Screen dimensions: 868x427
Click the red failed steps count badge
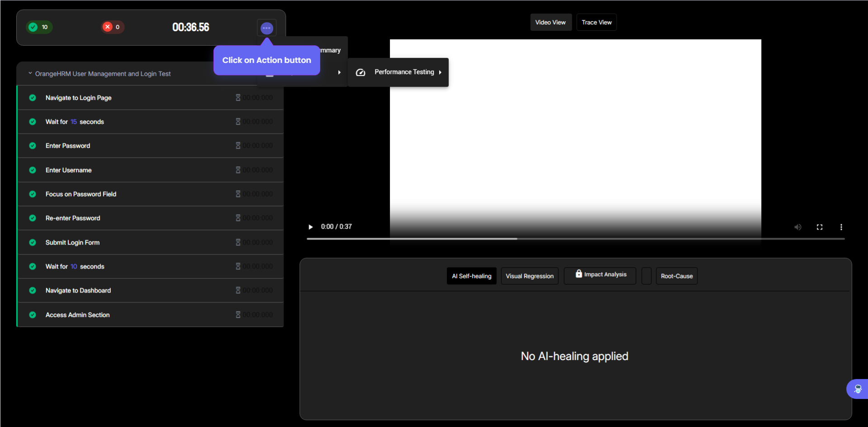point(112,27)
